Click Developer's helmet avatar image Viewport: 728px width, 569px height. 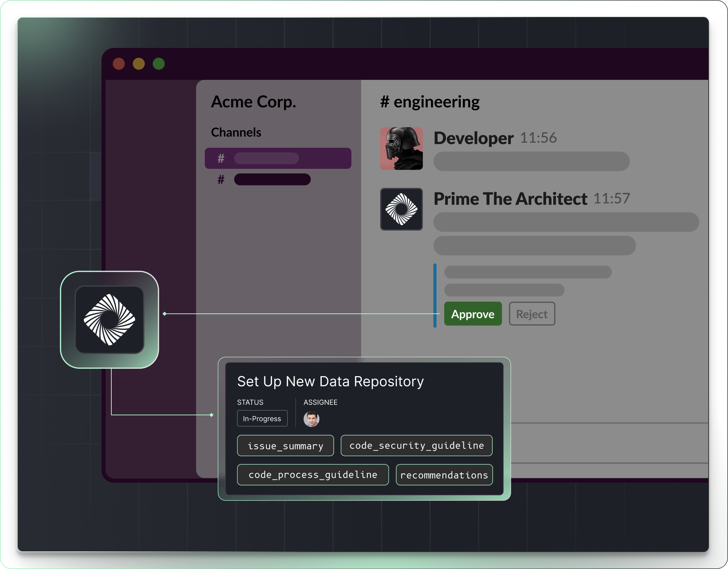tap(401, 148)
